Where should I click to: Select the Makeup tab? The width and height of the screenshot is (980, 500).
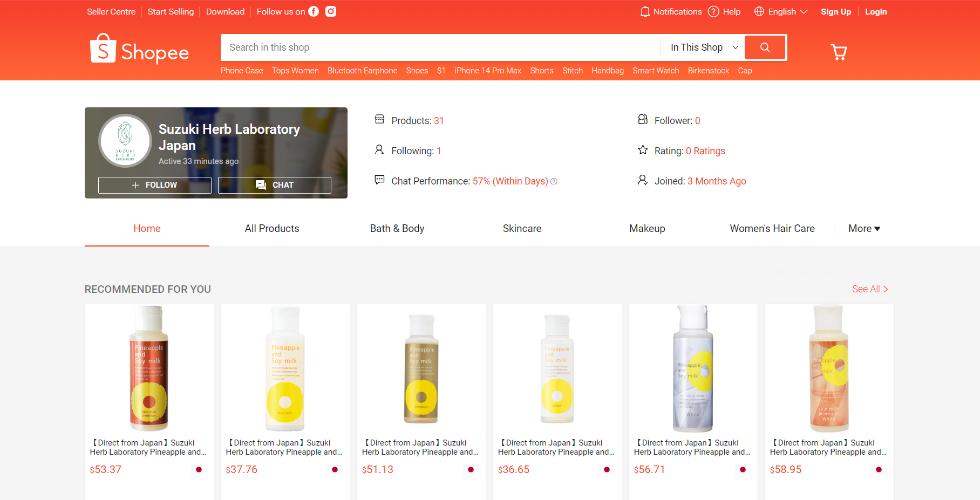tap(647, 229)
